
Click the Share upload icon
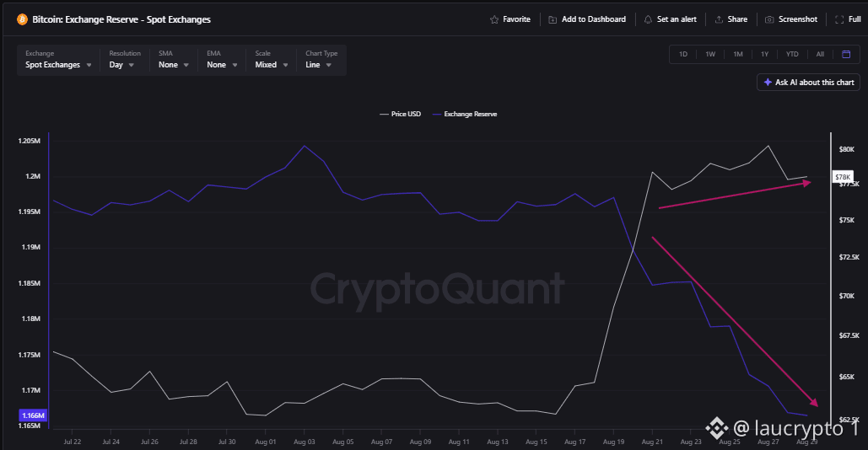click(x=719, y=19)
